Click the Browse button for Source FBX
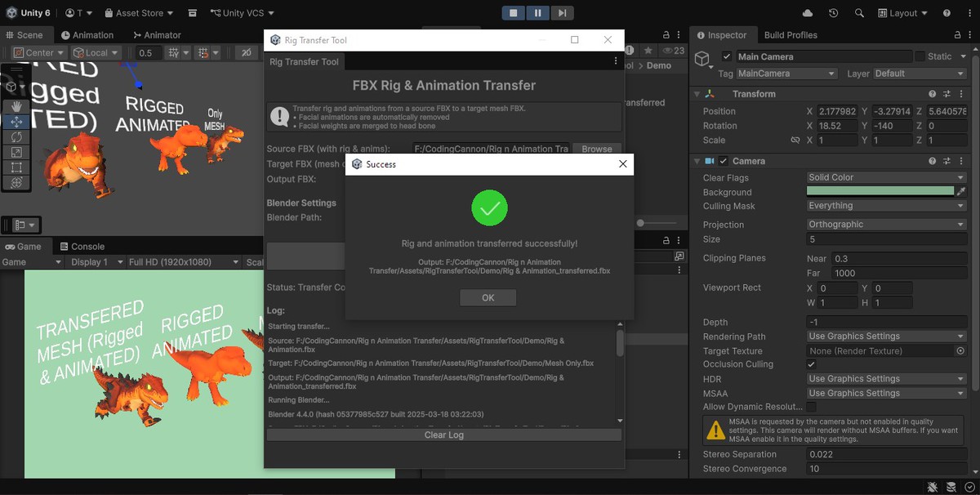Viewport: 980px width, 495px height. point(597,149)
